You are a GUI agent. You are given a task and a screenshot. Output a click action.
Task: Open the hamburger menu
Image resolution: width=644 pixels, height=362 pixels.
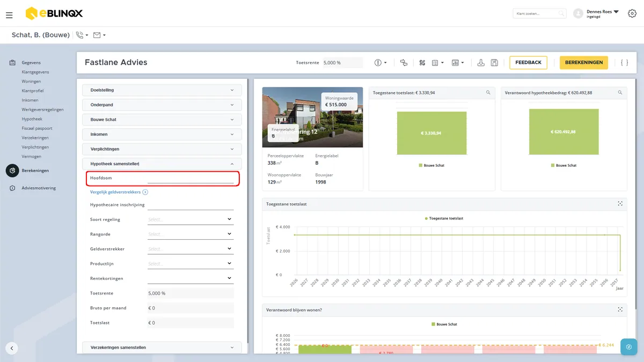coord(9,15)
